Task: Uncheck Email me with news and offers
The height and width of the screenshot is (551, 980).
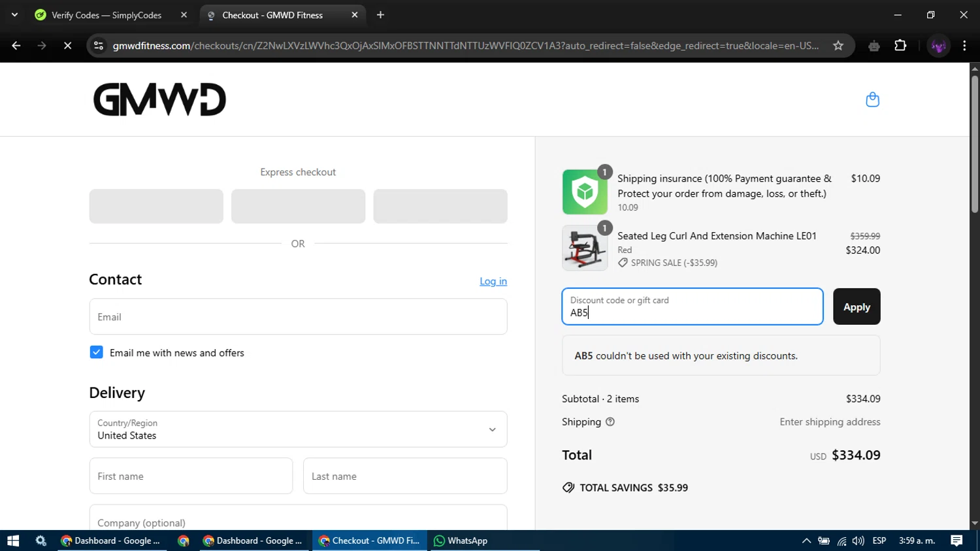Action: click(x=96, y=352)
